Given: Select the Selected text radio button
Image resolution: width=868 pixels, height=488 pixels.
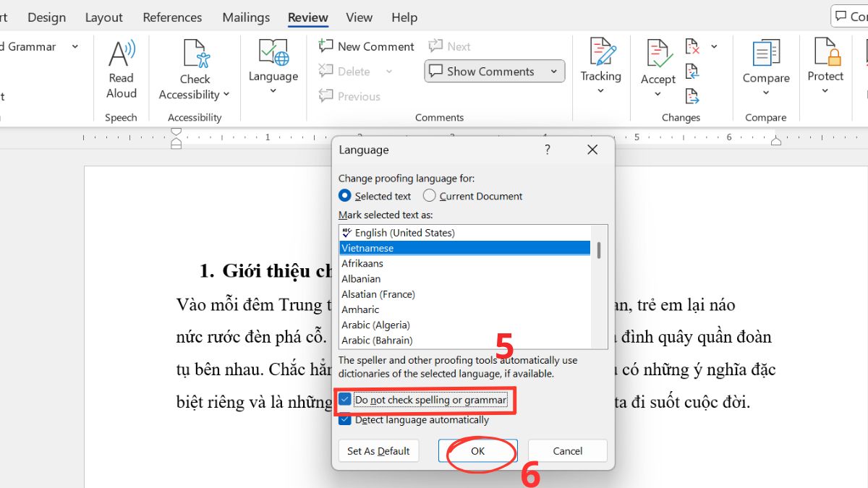Looking at the screenshot, I should 345,196.
